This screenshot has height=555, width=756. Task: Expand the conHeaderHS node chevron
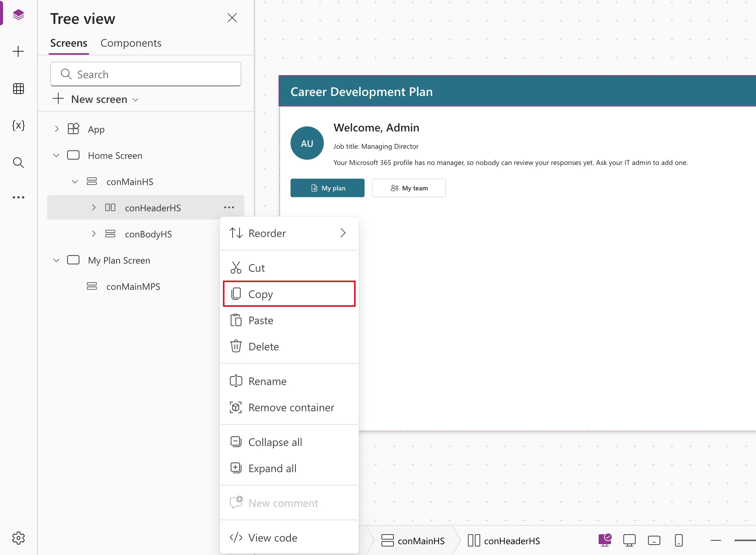[94, 207]
